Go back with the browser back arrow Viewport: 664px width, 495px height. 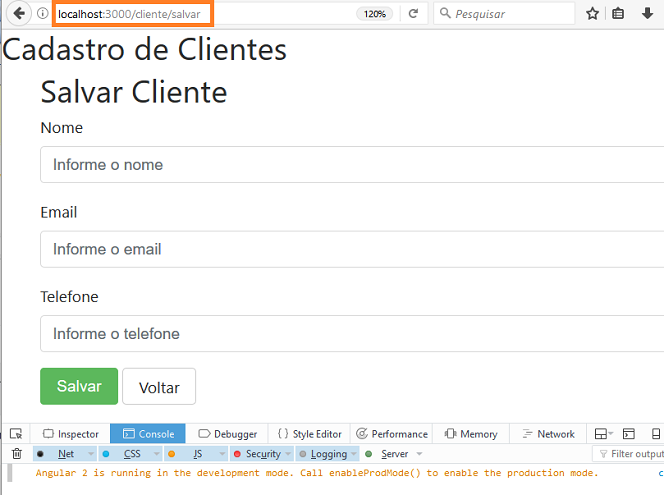[x=18, y=14]
